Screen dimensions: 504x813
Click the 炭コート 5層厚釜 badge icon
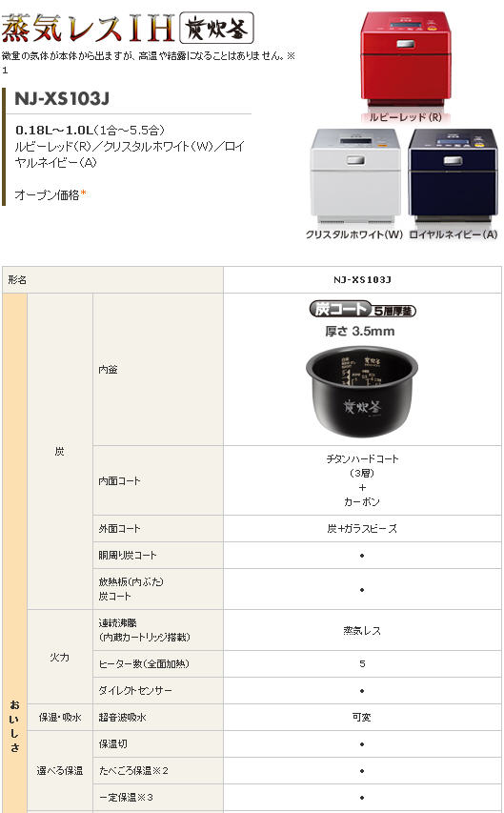pyautogui.click(x=362, y=309)
